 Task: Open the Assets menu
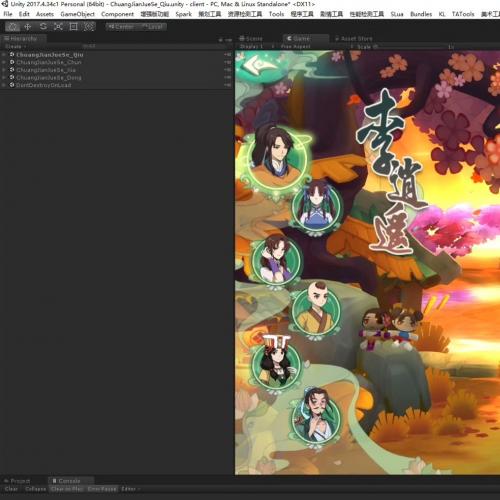45,14
